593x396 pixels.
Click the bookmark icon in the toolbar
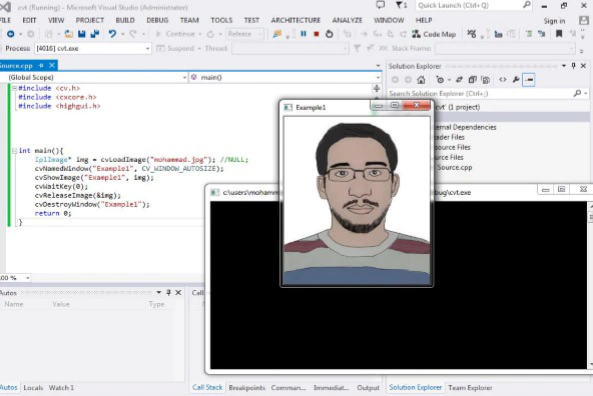559,34
